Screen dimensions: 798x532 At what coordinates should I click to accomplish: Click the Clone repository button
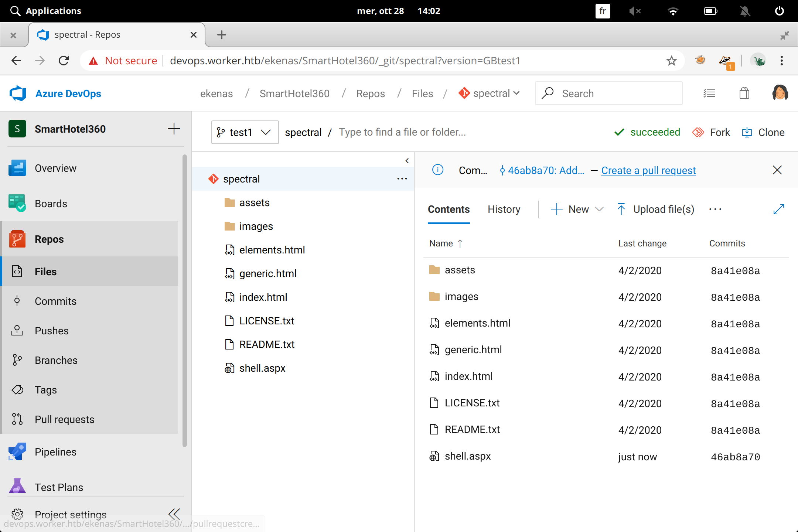coord(763,132)
